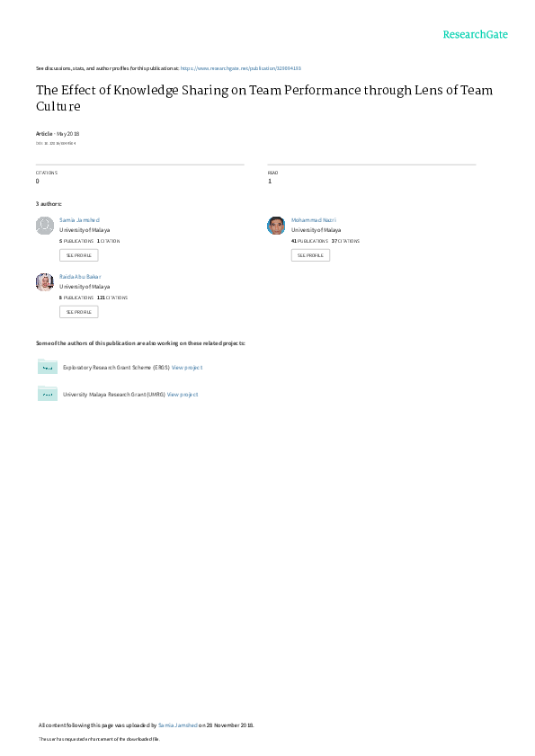The height and width of the screenshot is (756, 535).
Task: Click See Profile button under Mohammad Nazri
Action: point(310,255)
